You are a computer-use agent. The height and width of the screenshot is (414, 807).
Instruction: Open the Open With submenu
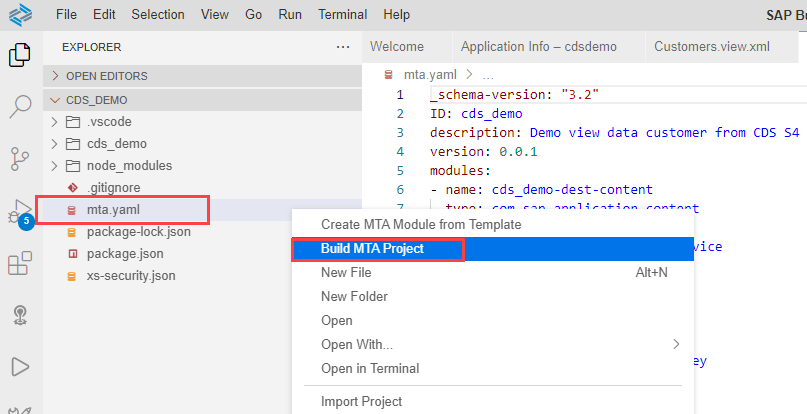(x=356, y=345)
